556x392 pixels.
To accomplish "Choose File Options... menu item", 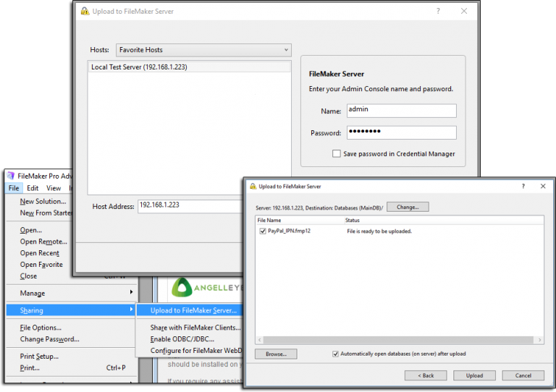I will click(41, 328).
